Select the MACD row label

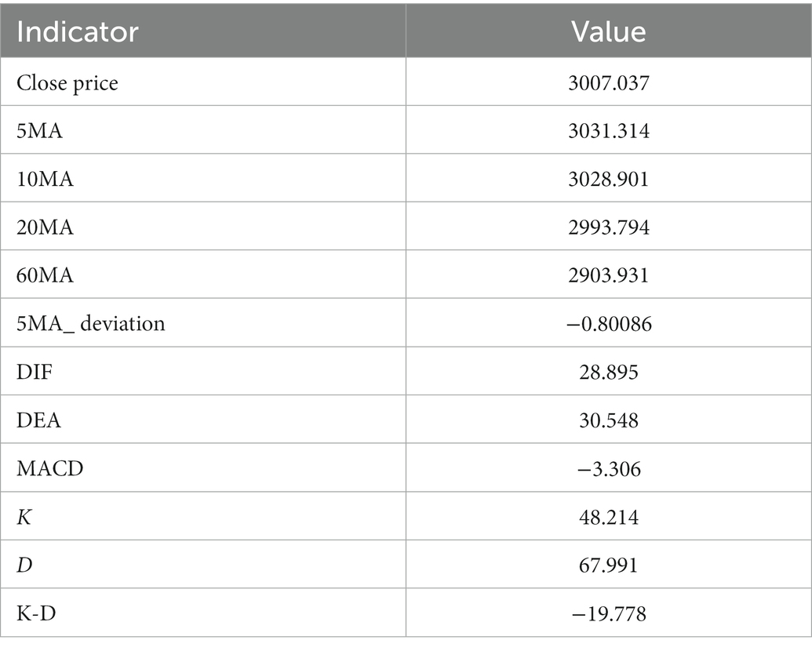click(x=49, y=468)
